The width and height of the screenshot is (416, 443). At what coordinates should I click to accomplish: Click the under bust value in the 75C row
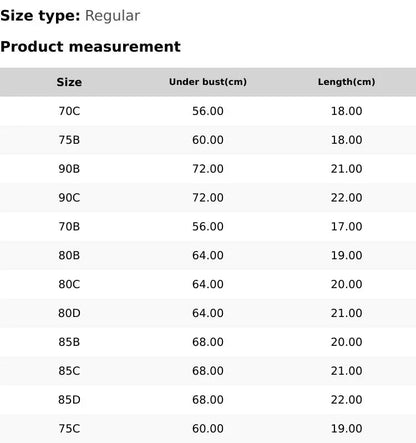208,429
